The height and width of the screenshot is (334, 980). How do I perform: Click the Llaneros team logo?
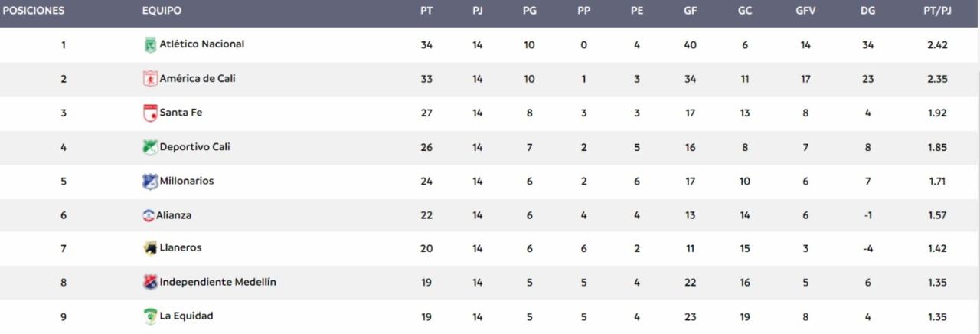point(150,248)
